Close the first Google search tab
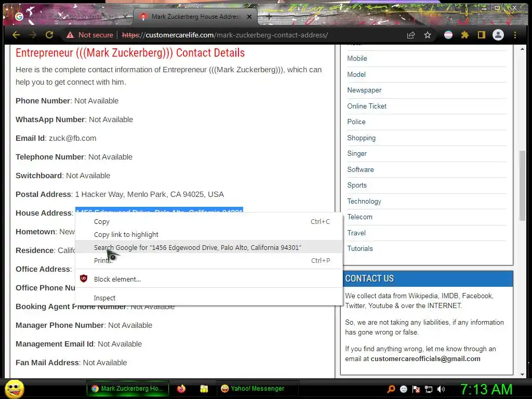Image resolution: width=532 pixels, height=399 pixels. click(x=125, y=16)
